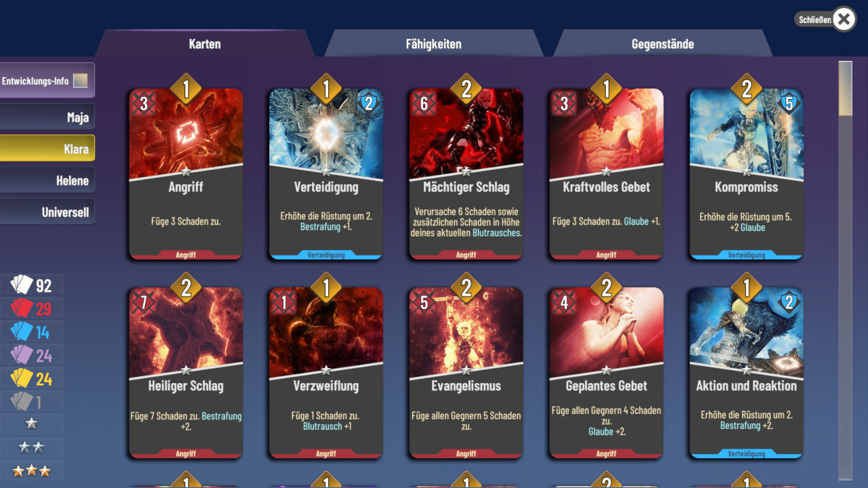The height and width of the screenshot is (488, 868).
Task: Pick the Evangelismus attack card
Action: click(x=466, y=373)
